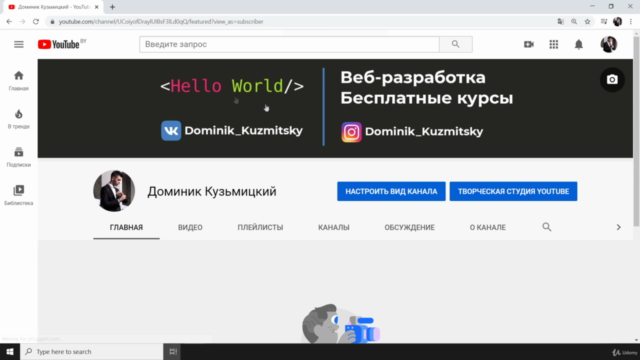The height and width of the screenshot is (360, 640).
Task: Open the media control icon in the toolbar
Action: 604,22
